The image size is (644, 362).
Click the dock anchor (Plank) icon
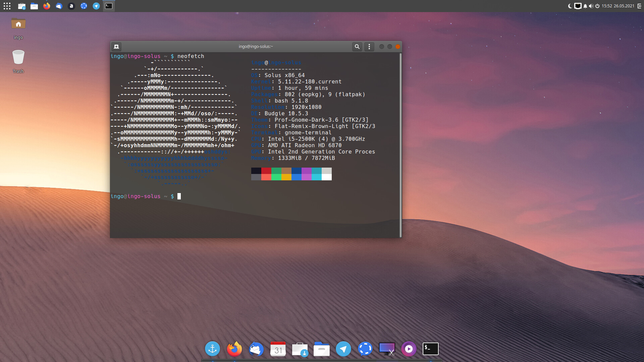(x=213, y=349)
